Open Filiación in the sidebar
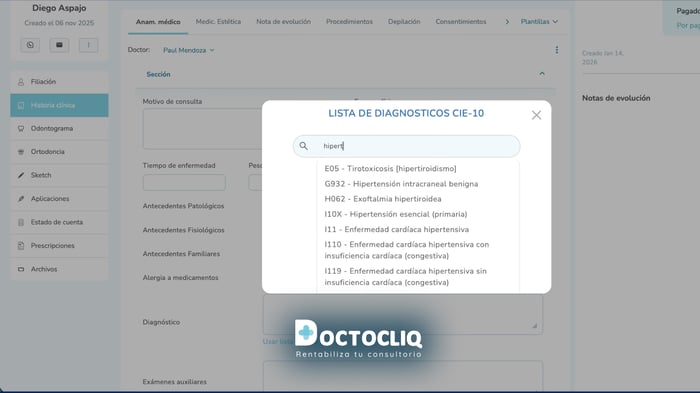 59,82
